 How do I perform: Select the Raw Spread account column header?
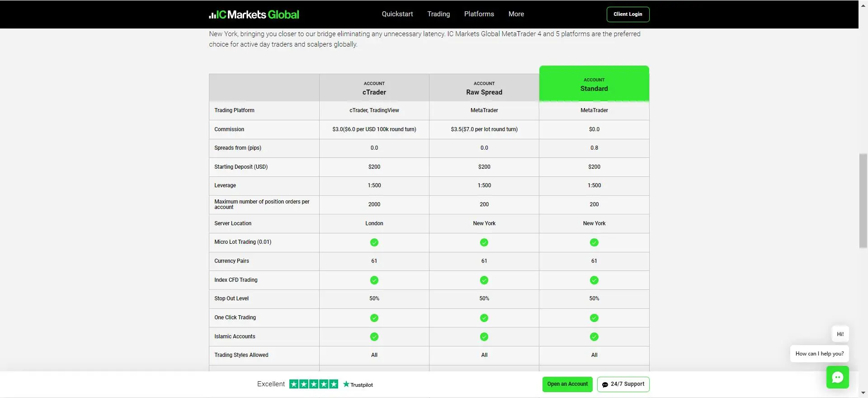coord(484,88)
